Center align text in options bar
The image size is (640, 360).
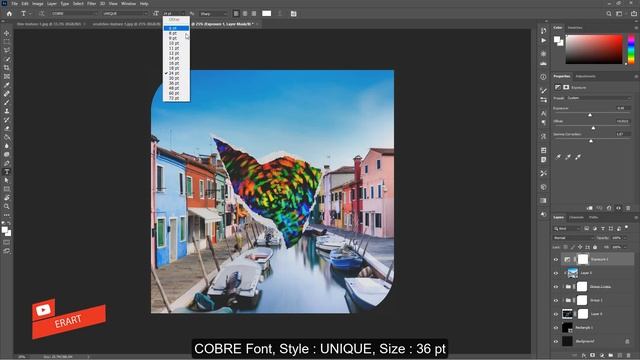pyautogui.click(x=245, y=13)
